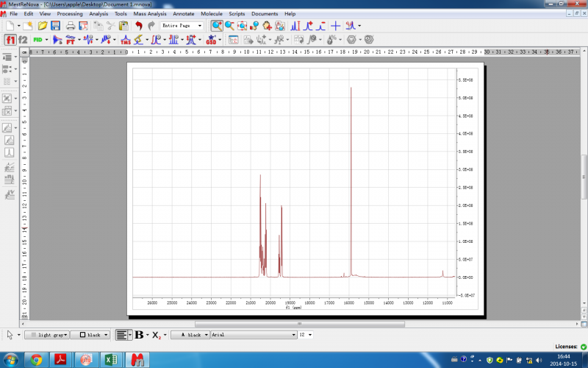588x368 pixels.
Task: Open the Mass Analysis menu
Action: tap(150, 13)
